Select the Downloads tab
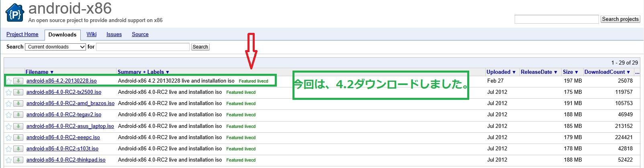644x168 pixels. click(x=62, y=35)
